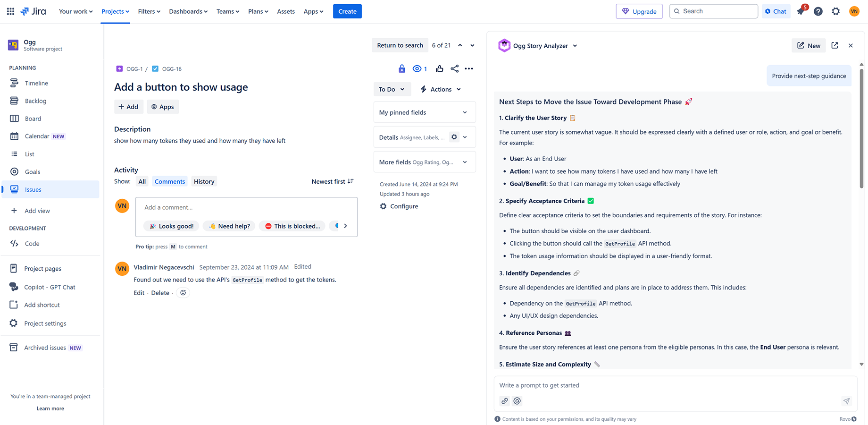Screen dimensions: 868x425
Task: Open Timeline in the sidebar
Action: pyautogui.click(x=36, y=83)
